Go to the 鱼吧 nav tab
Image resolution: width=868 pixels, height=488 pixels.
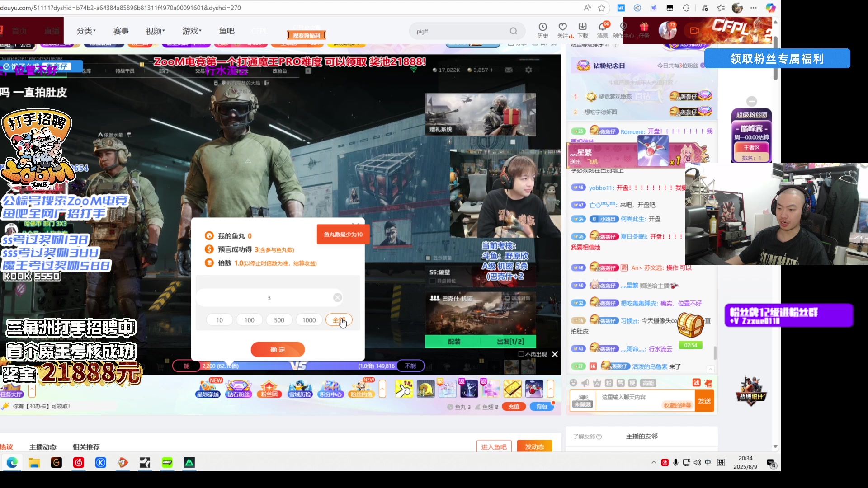(x=226, y=31)
